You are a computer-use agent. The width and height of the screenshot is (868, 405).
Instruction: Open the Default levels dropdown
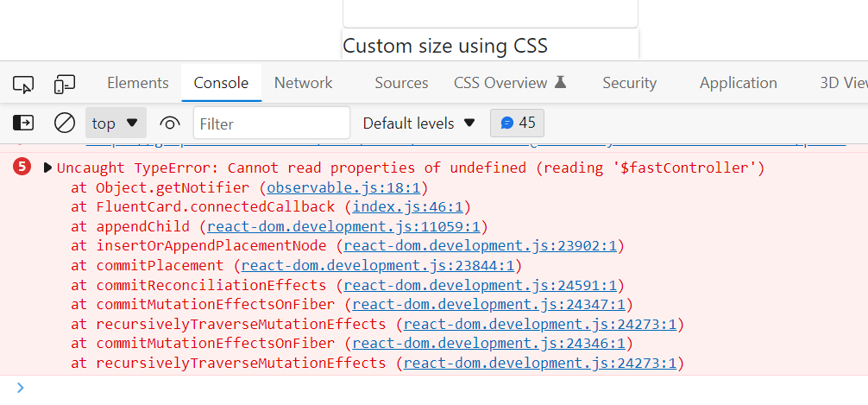click(419, 123)
